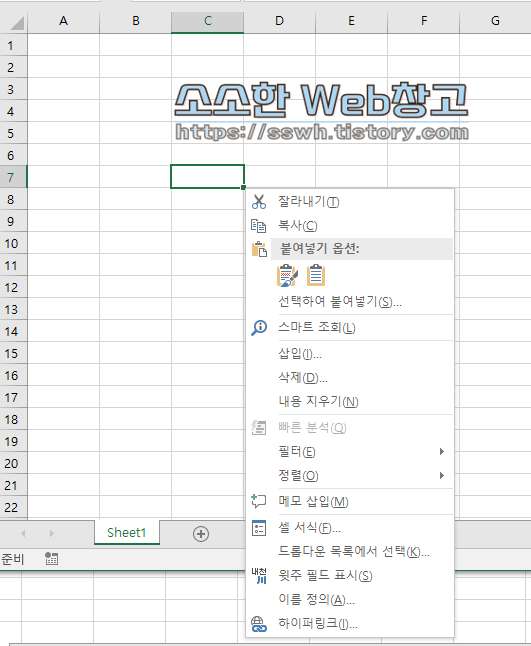Click the globe link icon for 하이퍼링크
This screenshot has height=646, width=531.
click(x=259, y=623)
